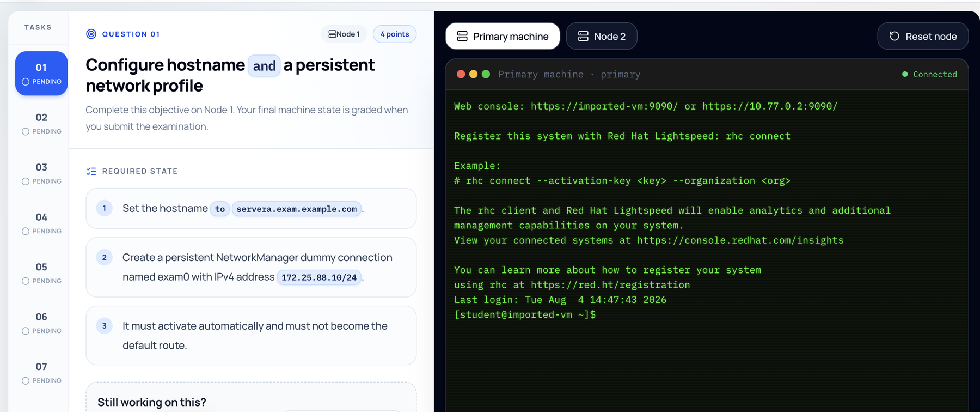The width and height of the screenshot is (980, 412).
Task: Select the pending circle for task 02
Action: pos(26,131)
